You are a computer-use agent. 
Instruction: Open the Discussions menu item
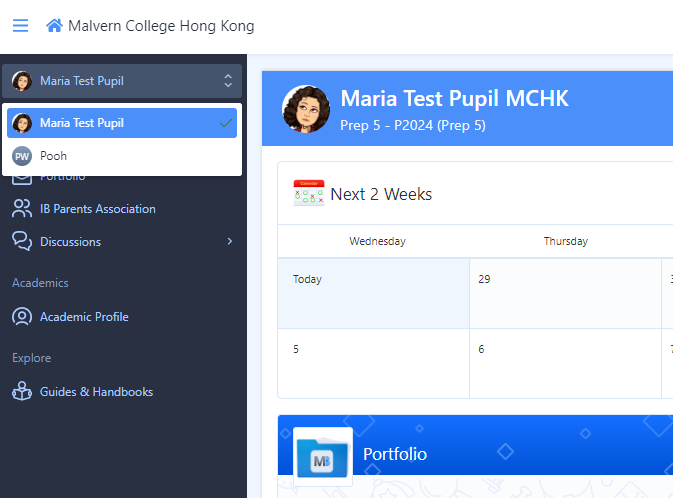(122, 242)
